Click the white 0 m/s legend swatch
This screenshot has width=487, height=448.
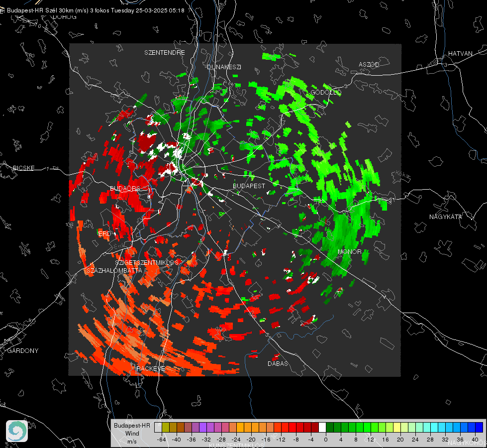pos(322,428)
